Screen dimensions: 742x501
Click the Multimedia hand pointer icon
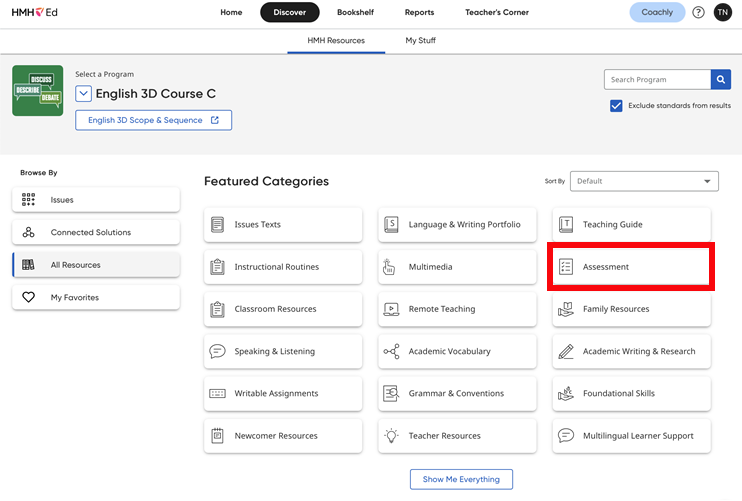[389, 267]
